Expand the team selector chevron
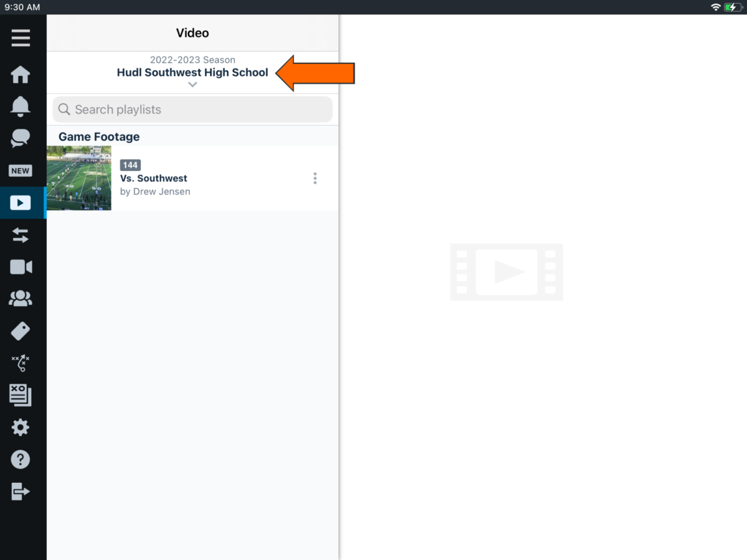747x560 pixels. click(x=192, y=85)
